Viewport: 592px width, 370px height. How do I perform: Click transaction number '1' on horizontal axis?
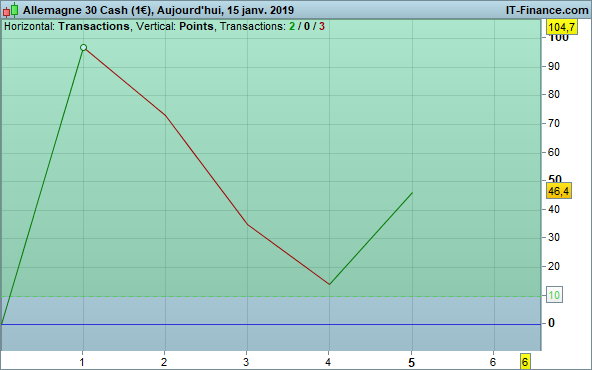coord(82,362)
